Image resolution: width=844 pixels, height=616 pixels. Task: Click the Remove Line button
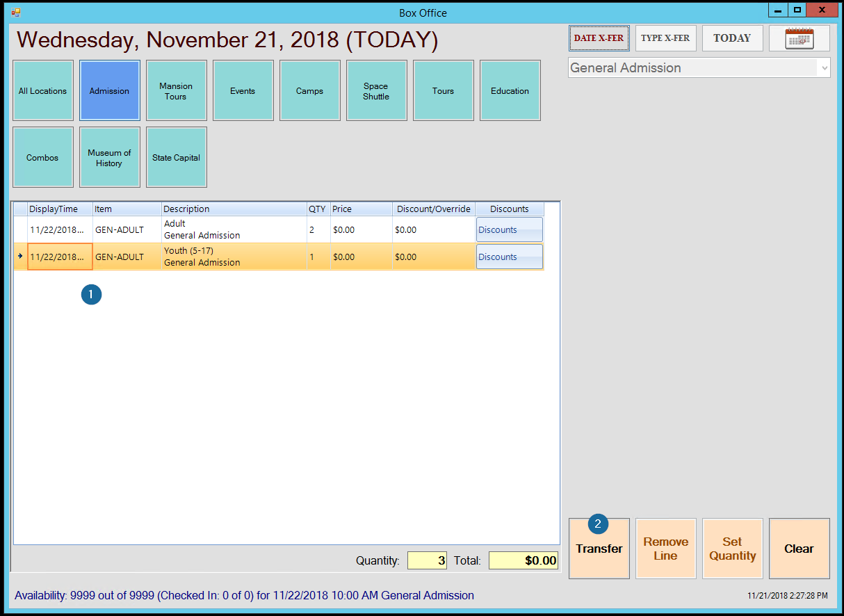(x=666, y=549)
